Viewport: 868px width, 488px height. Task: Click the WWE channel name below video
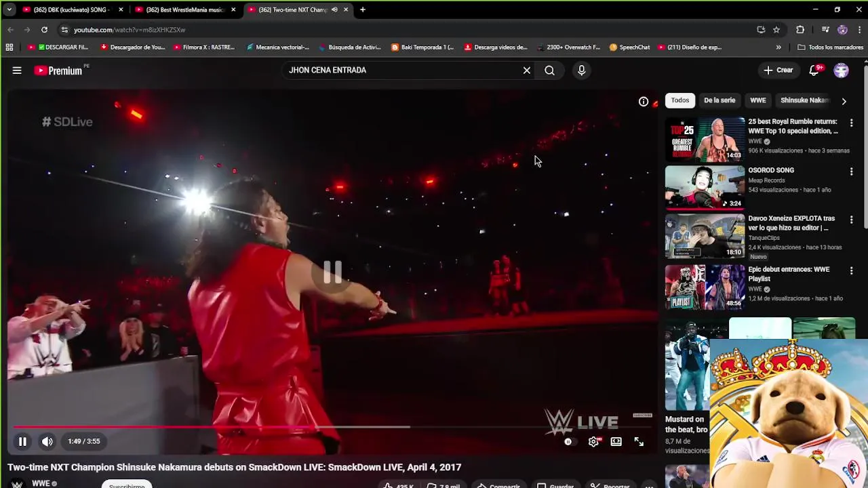point(41,483)
